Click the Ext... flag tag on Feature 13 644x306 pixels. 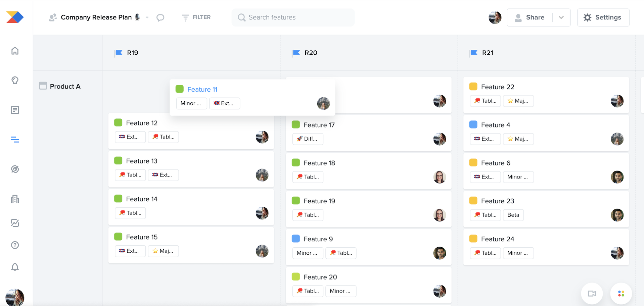click(163, 175)
